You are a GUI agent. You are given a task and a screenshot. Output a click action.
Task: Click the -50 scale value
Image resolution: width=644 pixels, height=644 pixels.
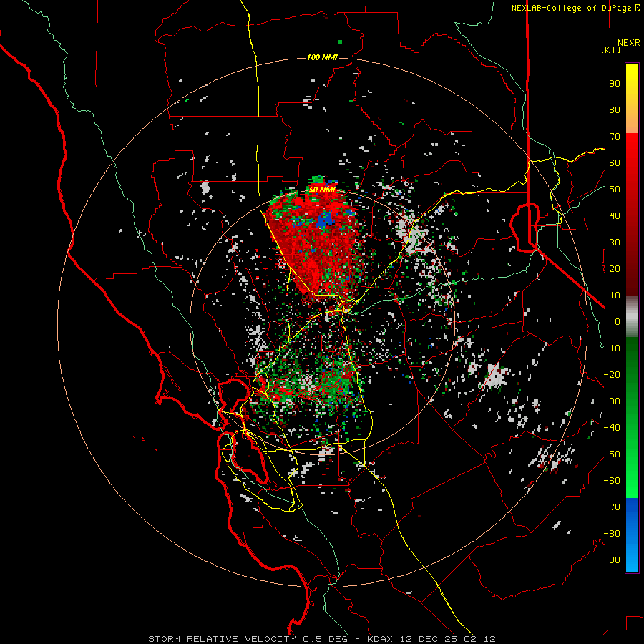pos(612,454)
